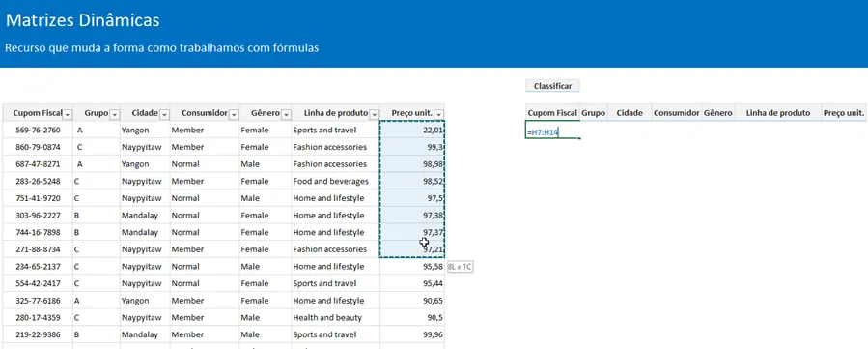Select cell 325-77-6186
The image size is (868, 349).
38,301
